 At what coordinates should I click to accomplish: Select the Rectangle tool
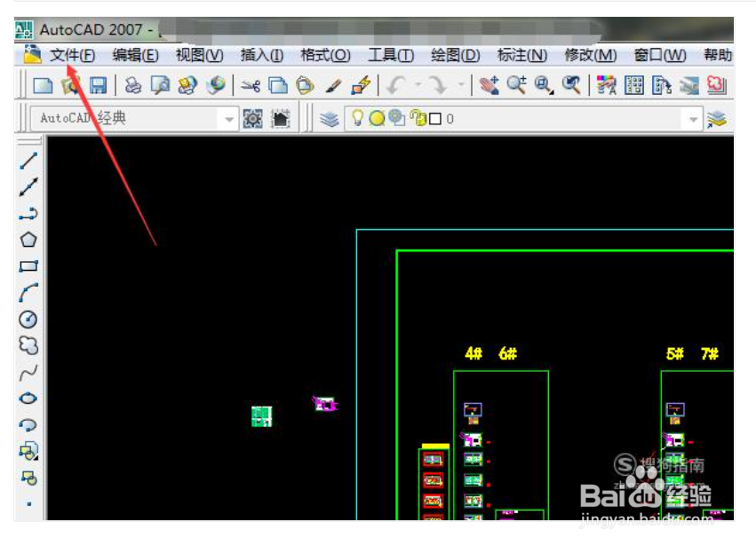[x=28, y=266]
